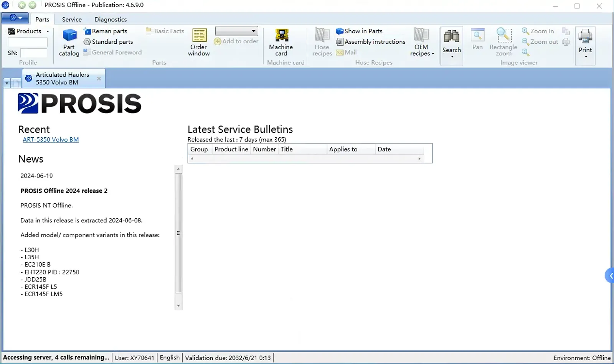614x364 pixels.
Task: Click Environment: Offline status text
Action: 582,358
